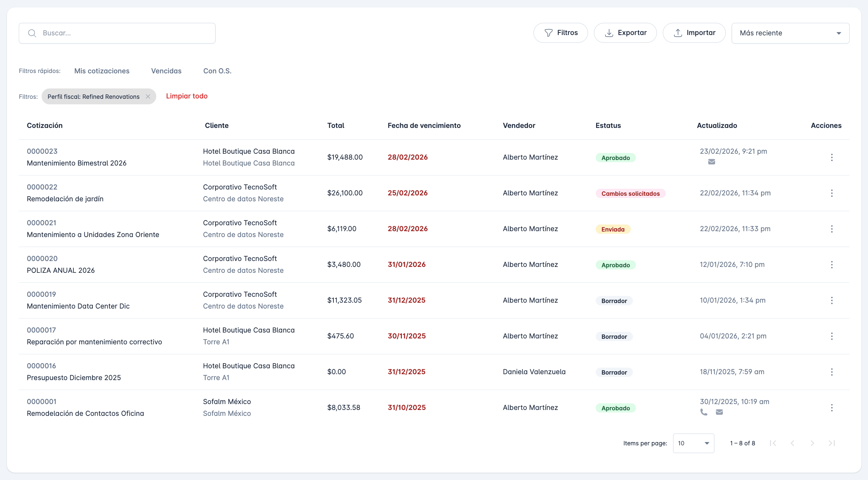Image resolution: width=868 pixels, height=480 pixels.
Task: Click the Limpiar todo link
Action: click(187, 96)
